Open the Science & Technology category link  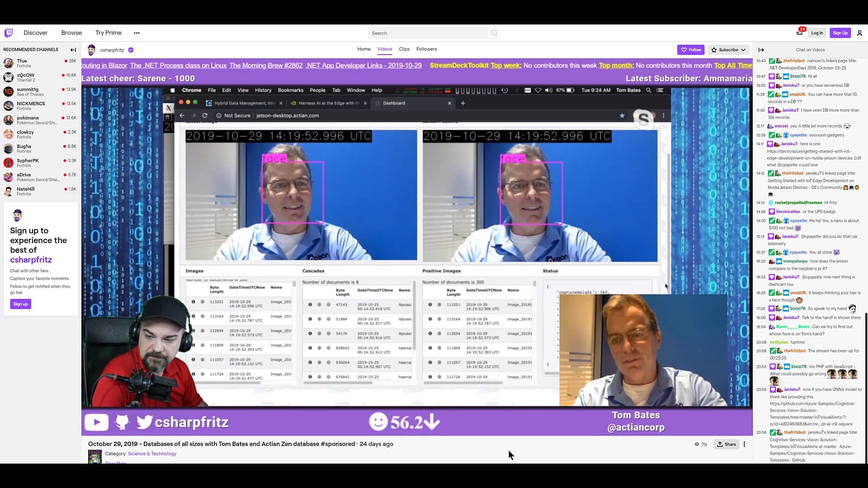pos(152,454)
